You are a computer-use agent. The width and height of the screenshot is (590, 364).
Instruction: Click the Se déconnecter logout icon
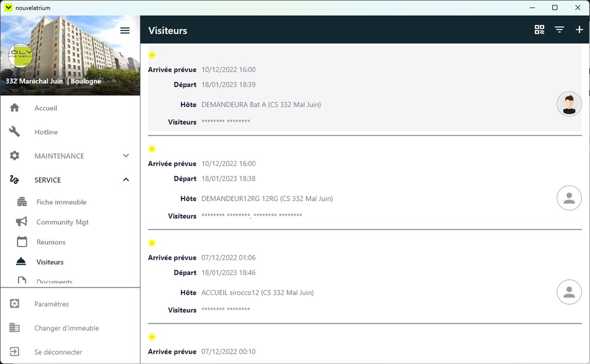[15, 352]
